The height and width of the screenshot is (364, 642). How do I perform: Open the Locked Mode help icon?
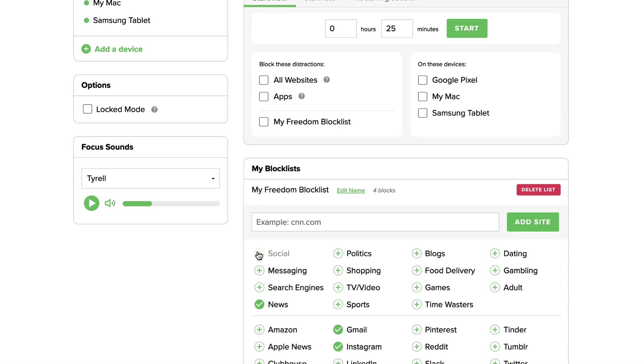click(x=154, y=110)
